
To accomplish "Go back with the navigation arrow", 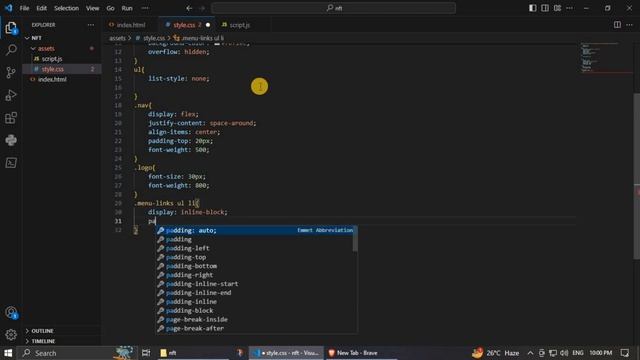I will point(189,8).
